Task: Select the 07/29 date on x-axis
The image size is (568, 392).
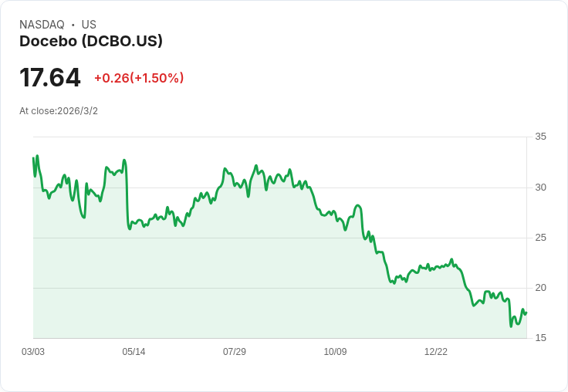Action: [x=235, y=352]
